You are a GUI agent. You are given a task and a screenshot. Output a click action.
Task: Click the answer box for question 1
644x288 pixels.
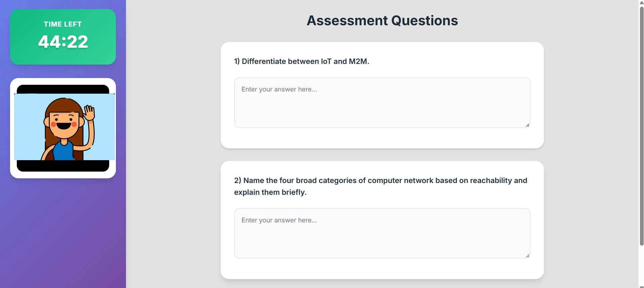pos(382,103)
